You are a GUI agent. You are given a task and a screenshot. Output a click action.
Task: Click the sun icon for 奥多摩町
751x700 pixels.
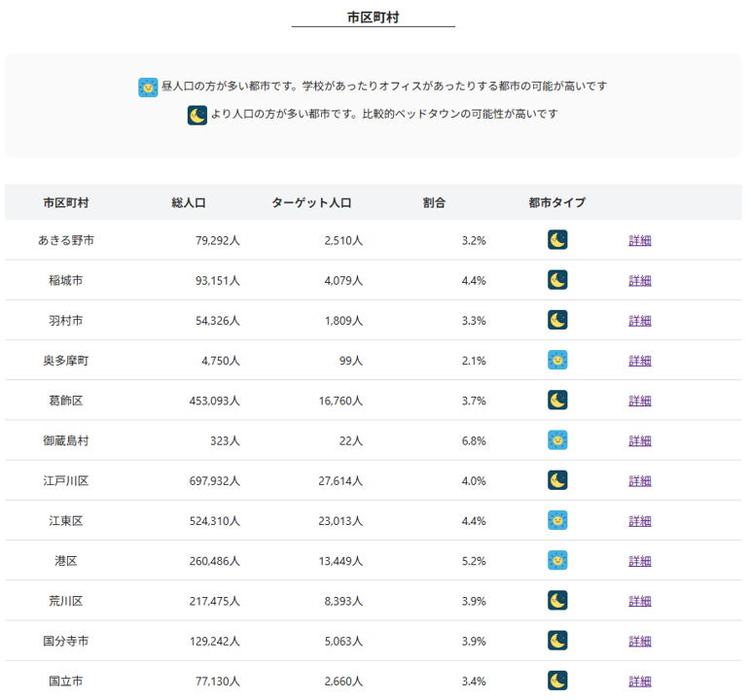(557, 360)
